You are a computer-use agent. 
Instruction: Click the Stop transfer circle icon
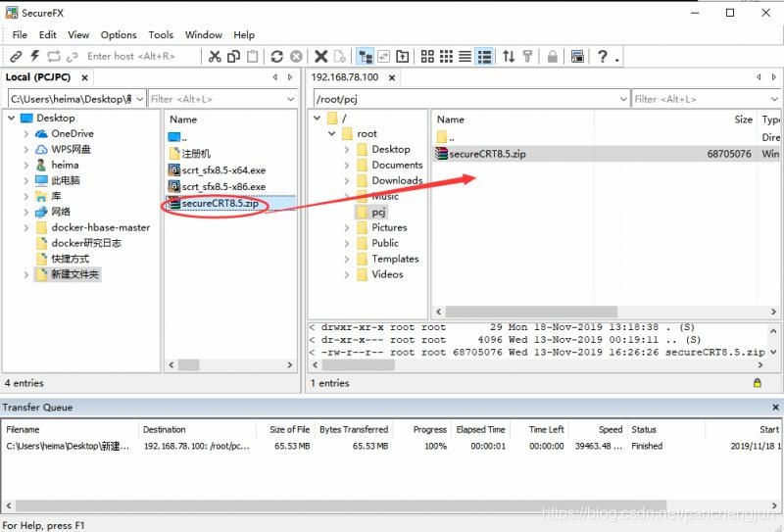pos(296,57)
